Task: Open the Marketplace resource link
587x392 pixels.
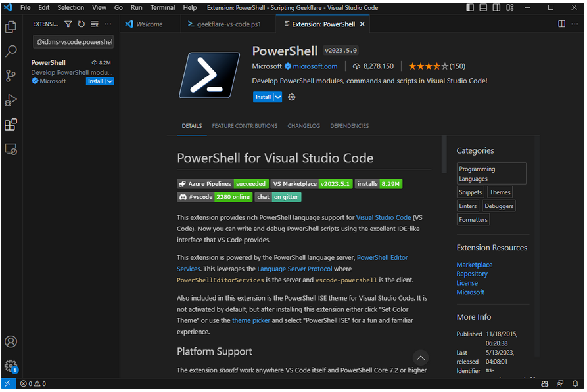Action: pos(475,265)
